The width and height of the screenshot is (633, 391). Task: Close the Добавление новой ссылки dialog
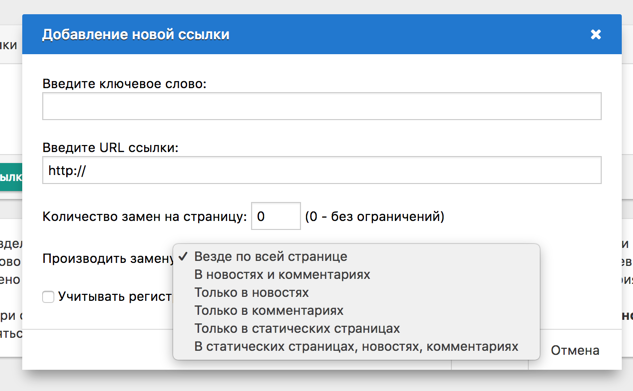[595, 34]
